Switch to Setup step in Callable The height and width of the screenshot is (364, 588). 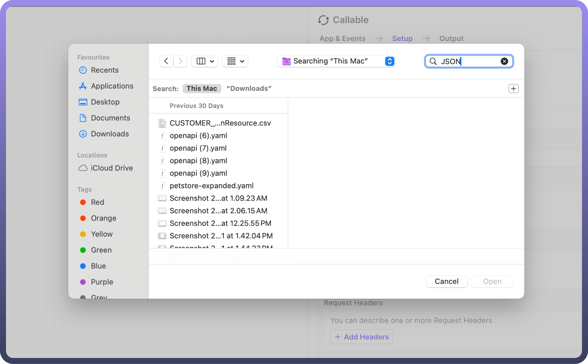[x=402, y=38]
